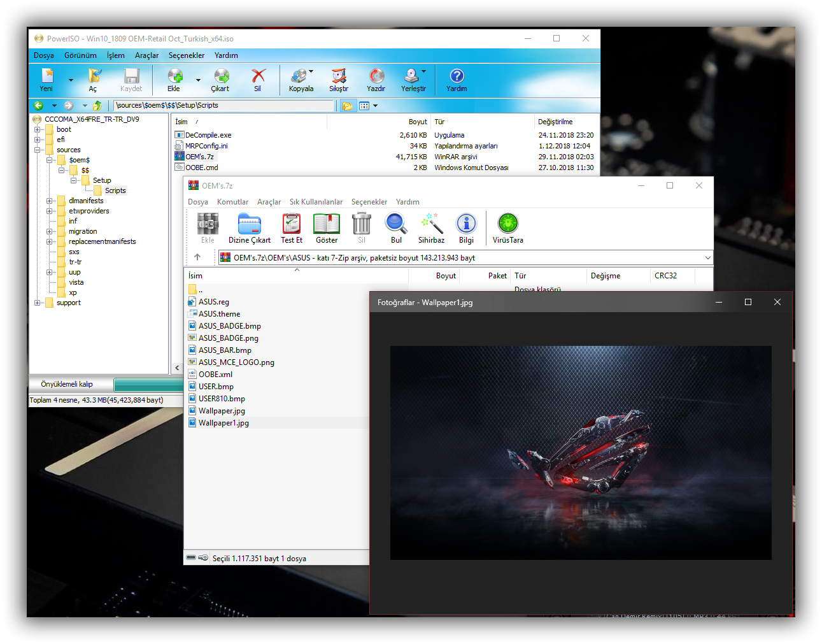Open the Komutlar menu in WinRAR
This screenshot has width=822, height=644.
(x=232, y=202)
